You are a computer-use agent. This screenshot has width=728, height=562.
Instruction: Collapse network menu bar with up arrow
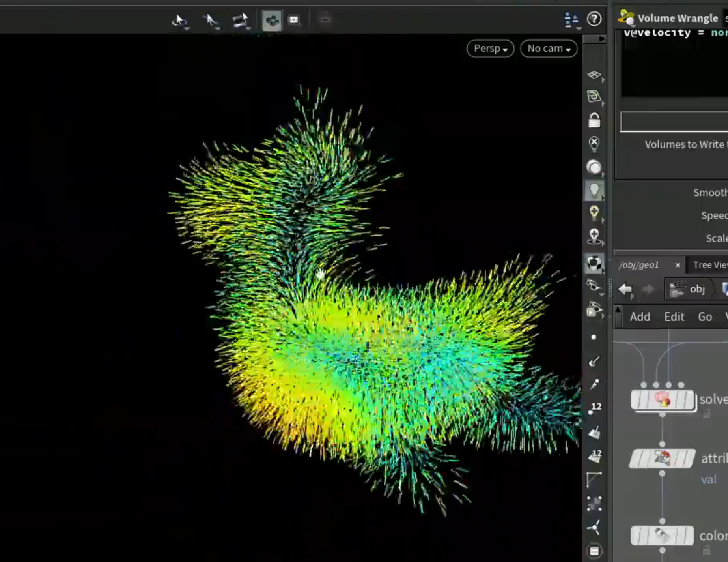pyautogui.click(x=618, y=310)
